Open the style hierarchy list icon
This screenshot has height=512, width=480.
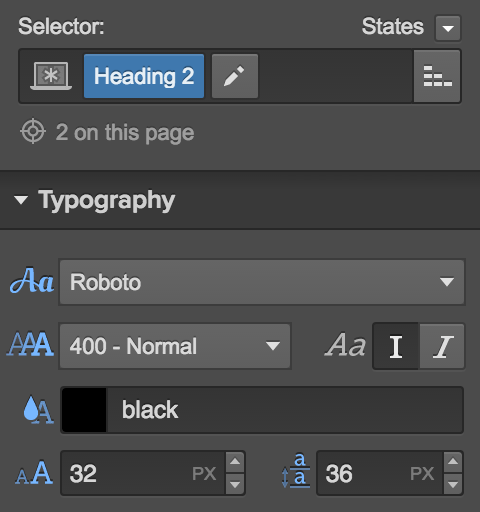pyautogui.click(x=437, y=76)
